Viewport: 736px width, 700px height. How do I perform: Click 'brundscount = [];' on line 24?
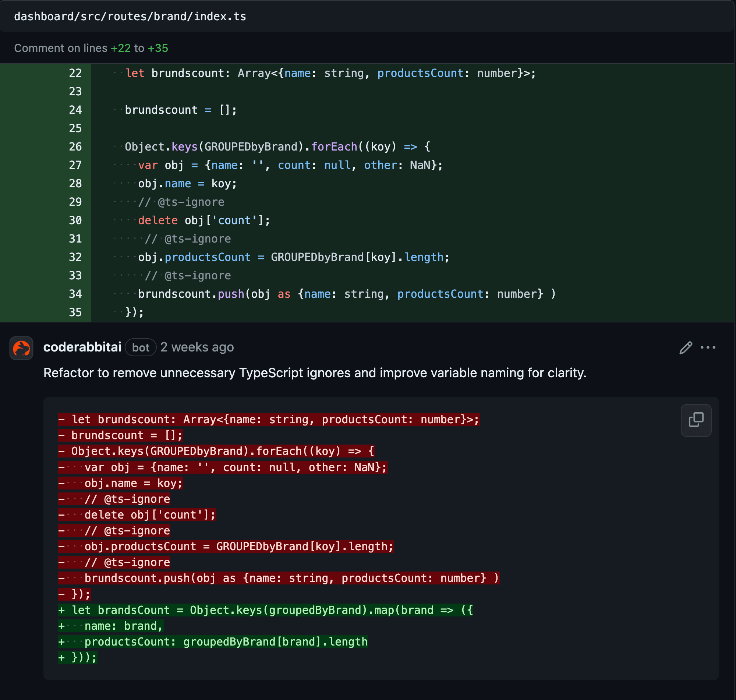pos(181,110)
